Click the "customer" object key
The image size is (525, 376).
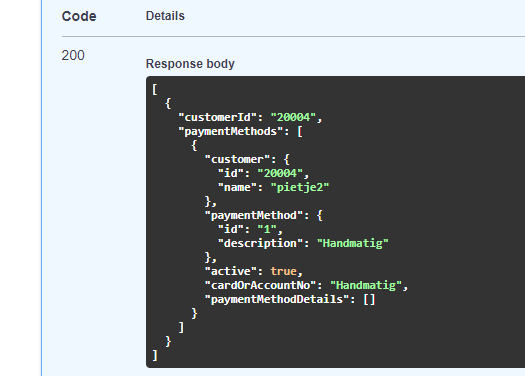pyautogui.click(x=237, y=159)
